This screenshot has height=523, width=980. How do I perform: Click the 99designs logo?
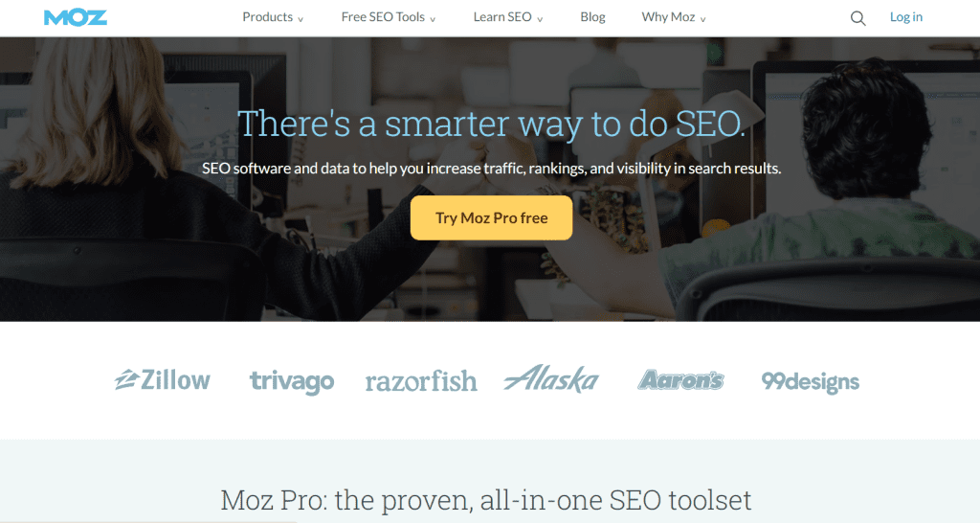(x=810, y=381)
